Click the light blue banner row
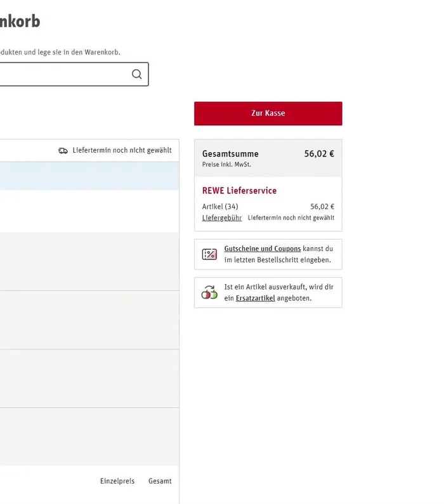 [89, 176]
